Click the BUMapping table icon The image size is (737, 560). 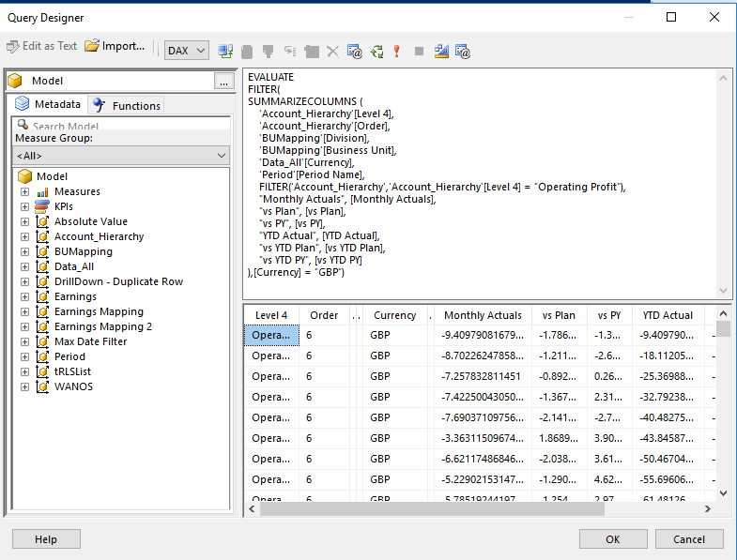pos(42,251)
